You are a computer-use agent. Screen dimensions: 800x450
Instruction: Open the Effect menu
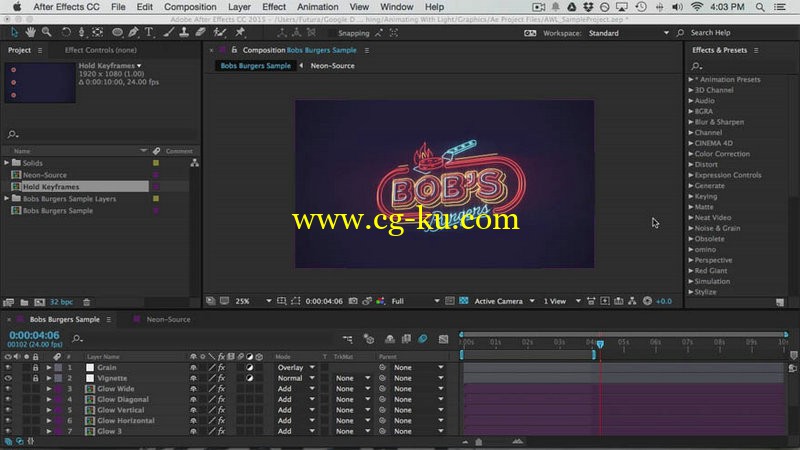coord(273,7)
